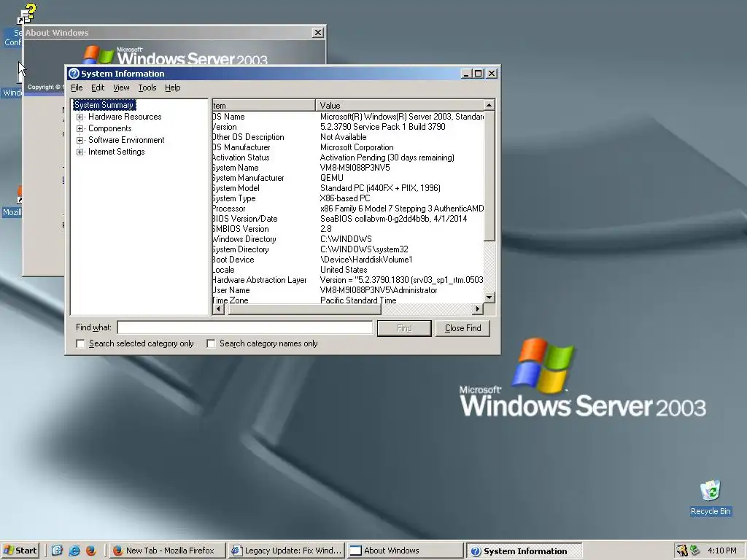
Task: Click vertical scrollbar up arrow
Action: [x=489, y=105]
